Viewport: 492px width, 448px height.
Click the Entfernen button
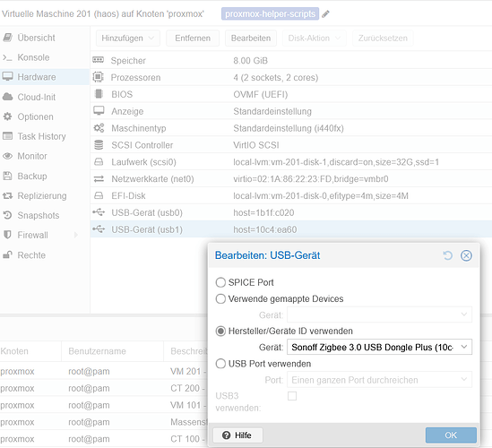point(193,39)
